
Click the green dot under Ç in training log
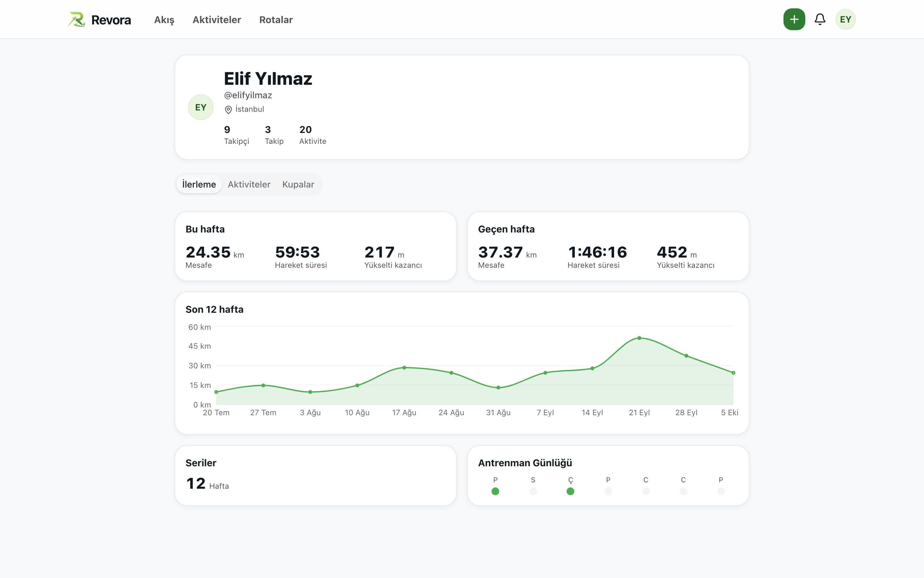click(x=570, y=491)
